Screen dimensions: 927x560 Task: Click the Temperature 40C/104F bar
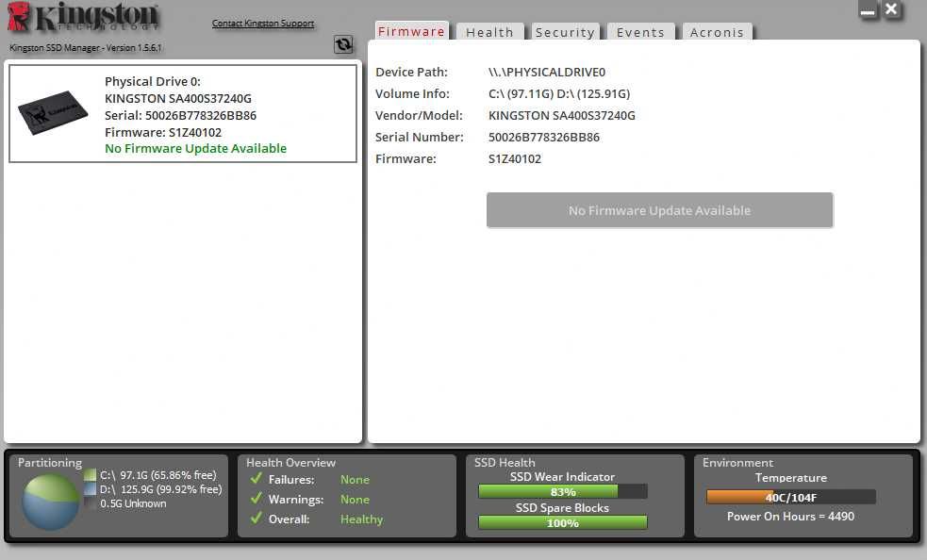click(x=791, y=498)
